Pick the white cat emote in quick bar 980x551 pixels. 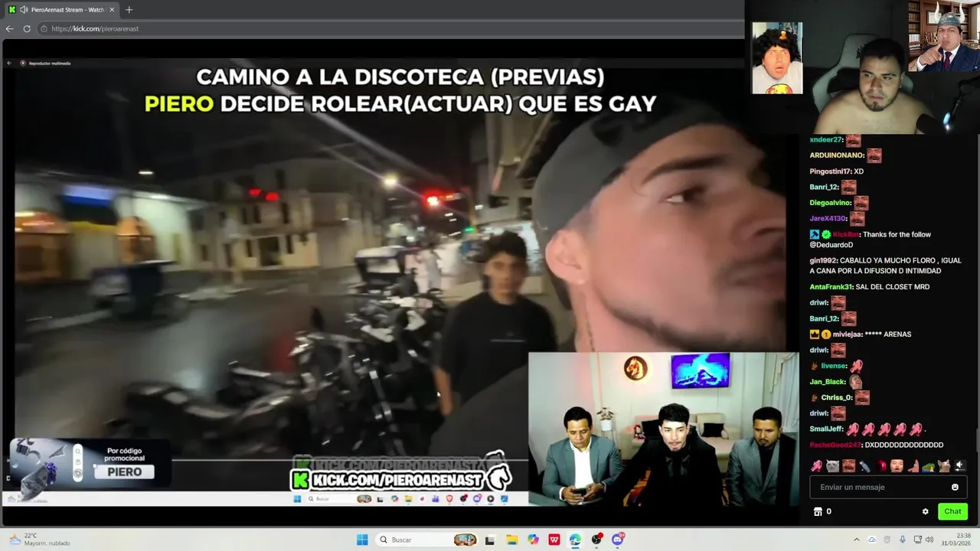[832, 465]
